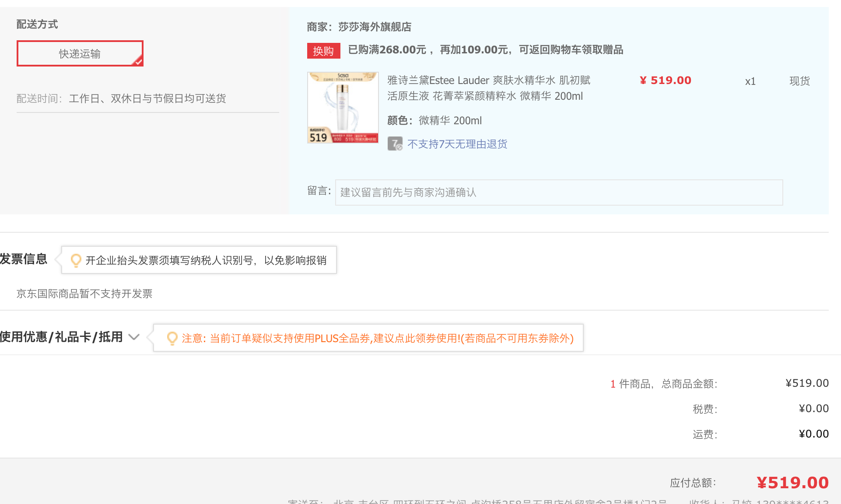Click the lightbulb icon in PLUS coupon notice
Image resolution: width=841 pixels, height=504 pixels.
pos(172,338)
